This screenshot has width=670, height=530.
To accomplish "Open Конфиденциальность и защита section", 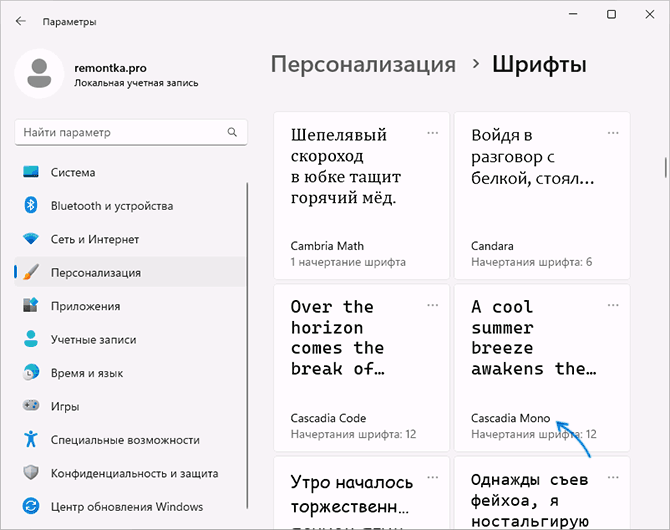I will pyautogui.click(x=129, y=473).
